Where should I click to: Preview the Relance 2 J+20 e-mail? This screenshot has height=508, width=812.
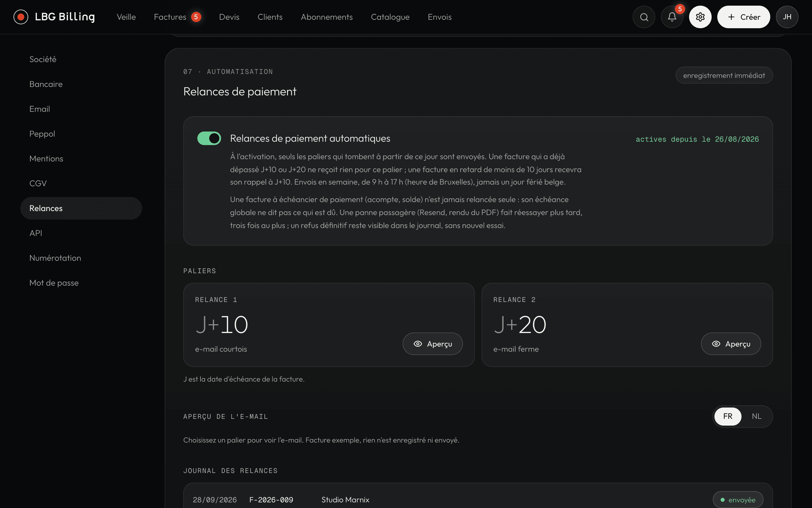(731, 344)
